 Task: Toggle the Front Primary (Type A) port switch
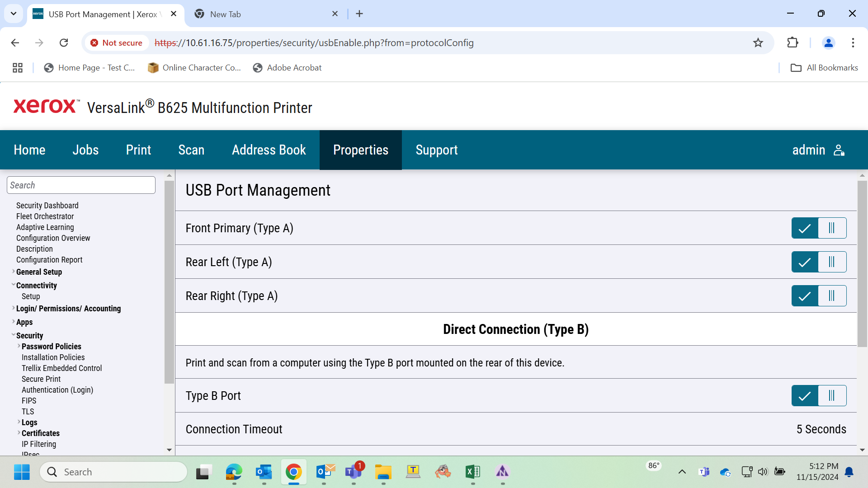point(819,228)
